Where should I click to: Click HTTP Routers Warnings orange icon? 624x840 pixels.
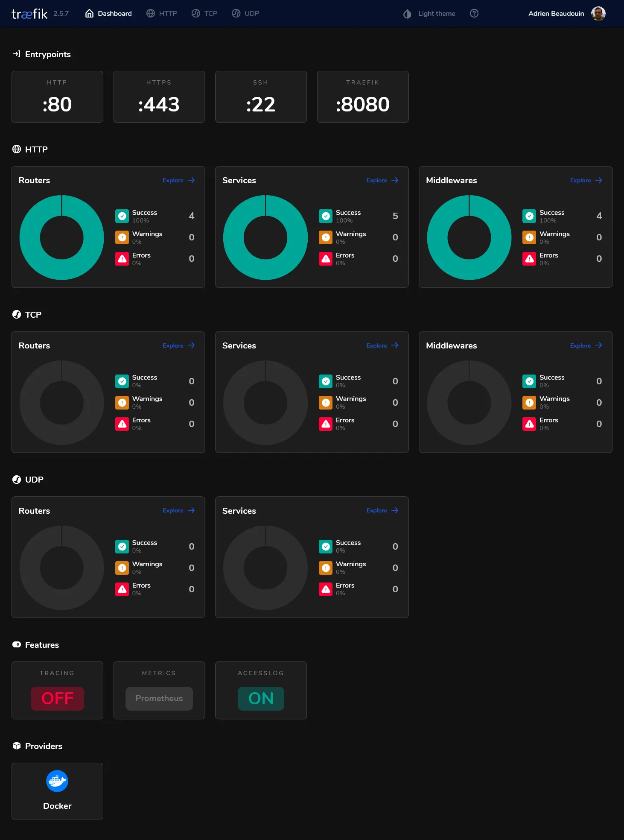pyautogui.click(x=122, y=237)
